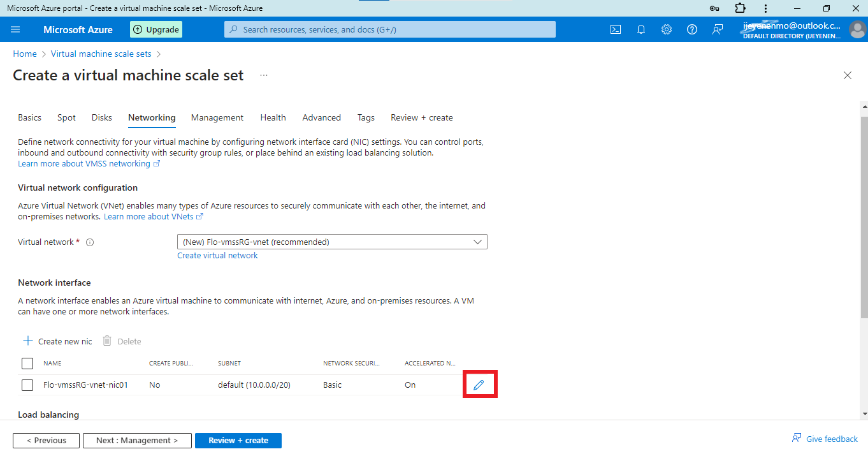Open the notifications bell
Screen dimensions: 868x463
pyautogui.click(x=641, y=29)
